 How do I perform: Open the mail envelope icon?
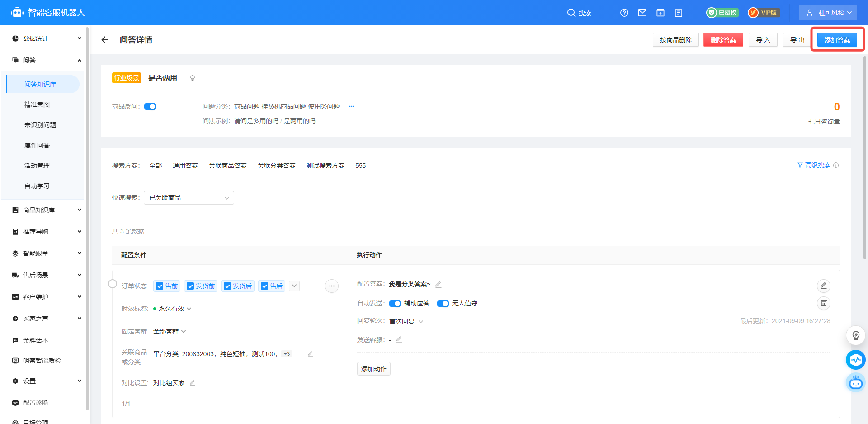[642, 13]
